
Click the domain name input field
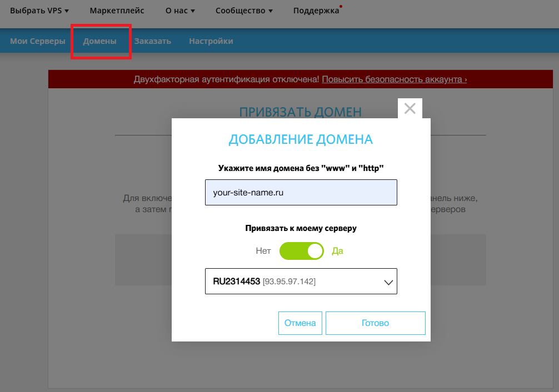coord(301,192)
